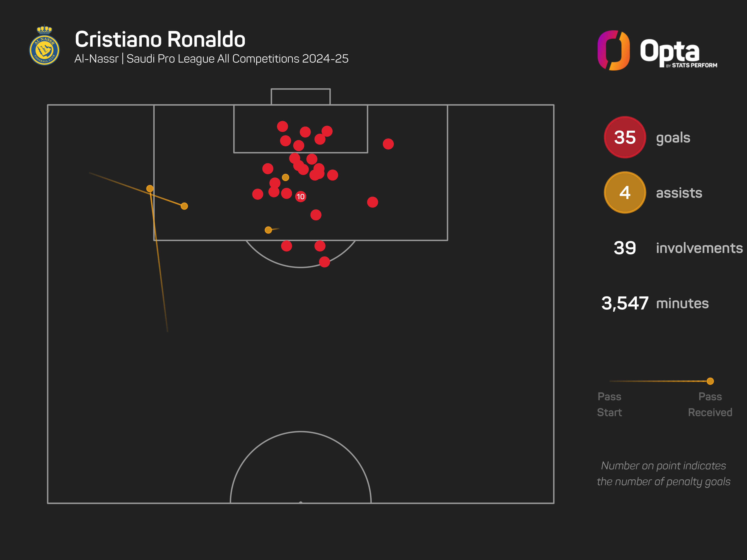Screen dimensions: 747x560
Task: Click the red goal dot right of the six-yard box
Action: coord(388,144)
